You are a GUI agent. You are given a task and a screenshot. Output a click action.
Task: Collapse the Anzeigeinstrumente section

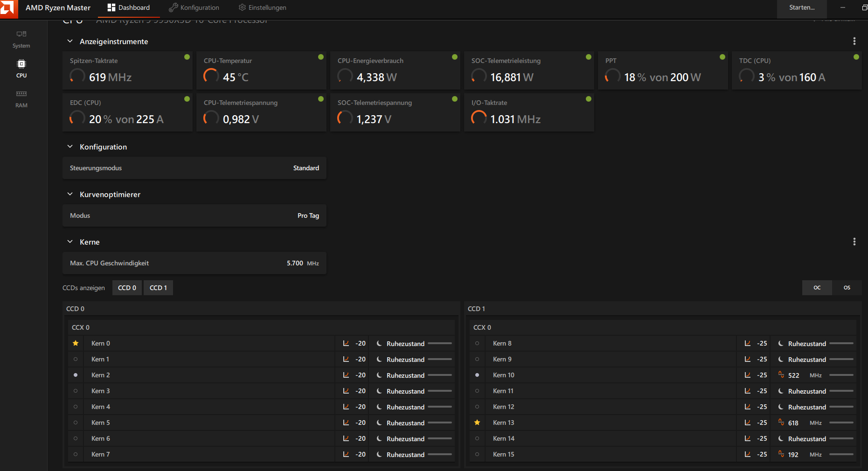70,41
